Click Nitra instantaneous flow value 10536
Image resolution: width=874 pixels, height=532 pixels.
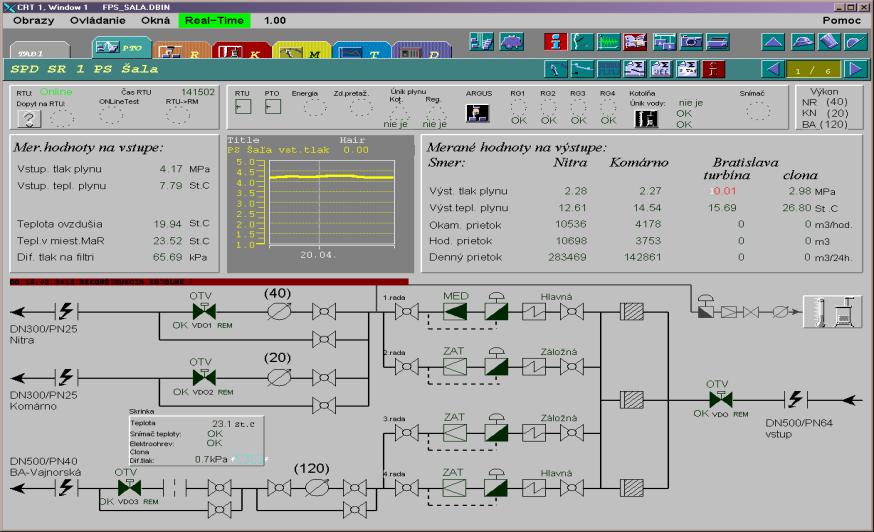coord(570,224)
